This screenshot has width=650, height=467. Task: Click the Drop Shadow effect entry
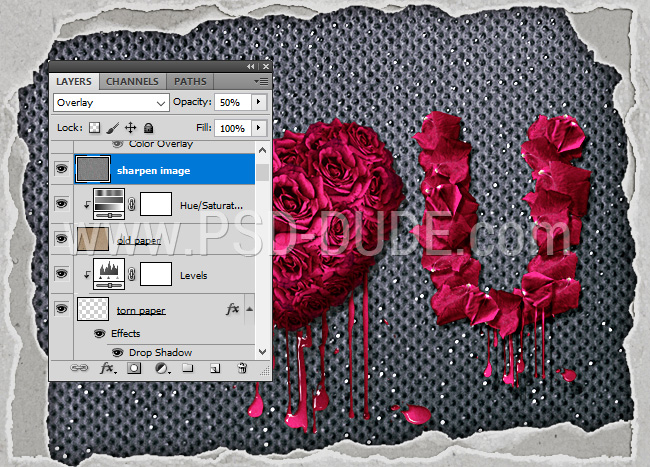[x=160, y=353]
